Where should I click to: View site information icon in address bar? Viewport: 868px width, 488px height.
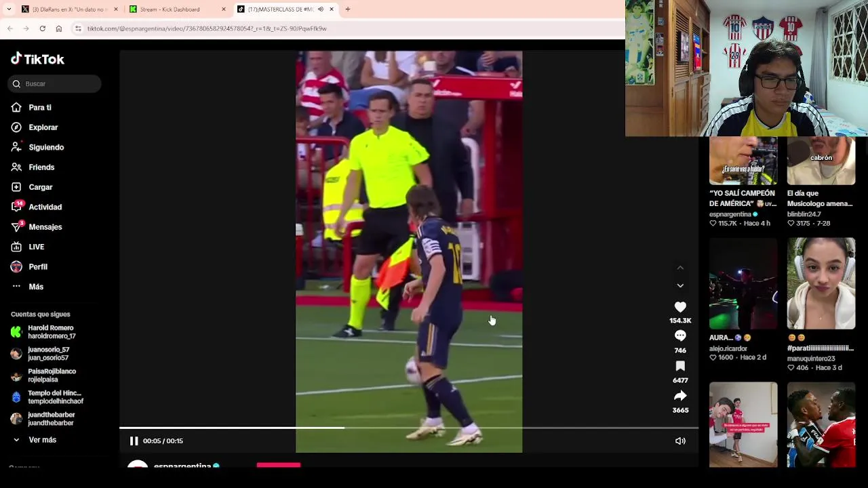click(78, 28)
